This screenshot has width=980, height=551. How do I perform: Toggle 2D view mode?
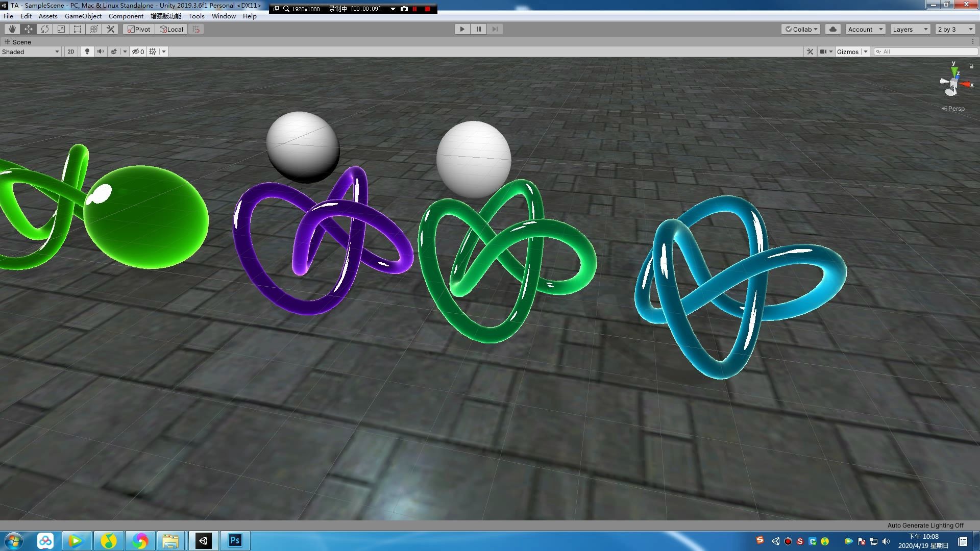click(70, 51)
